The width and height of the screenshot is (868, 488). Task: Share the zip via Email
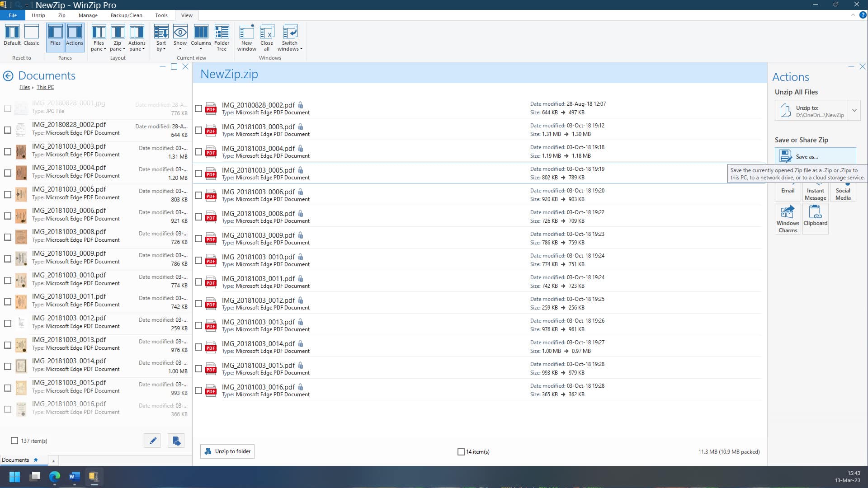tap(788, 191)
